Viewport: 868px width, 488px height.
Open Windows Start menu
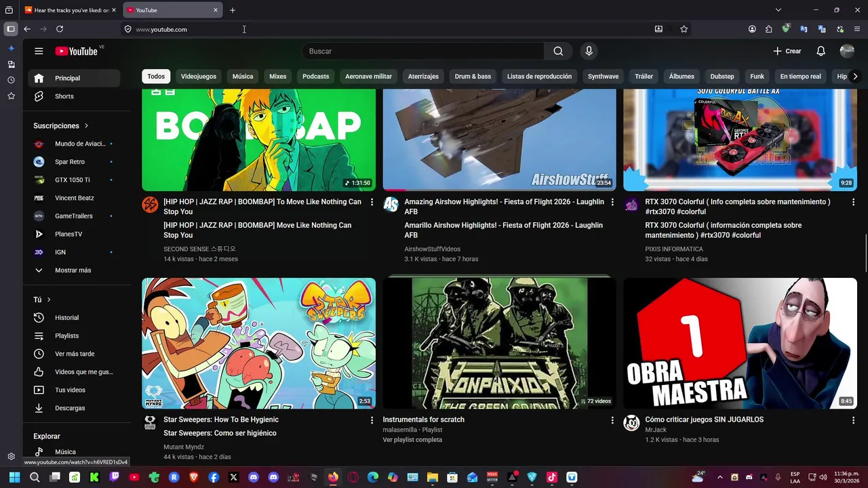click(14, 477)
